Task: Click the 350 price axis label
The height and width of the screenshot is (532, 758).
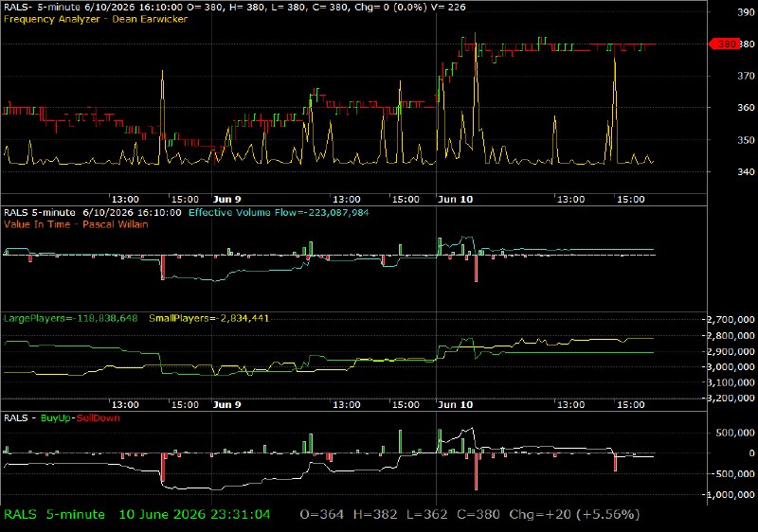Action: (x=746, y=140)
